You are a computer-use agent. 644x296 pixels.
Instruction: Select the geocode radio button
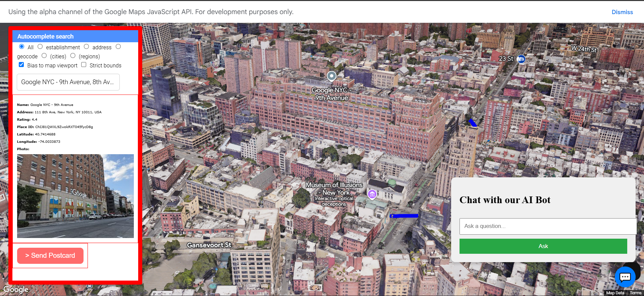[x=118, y=47]
